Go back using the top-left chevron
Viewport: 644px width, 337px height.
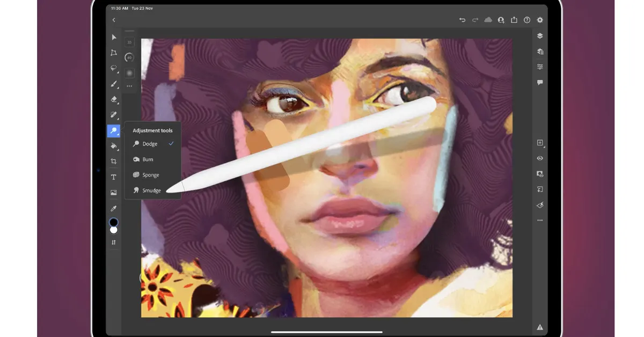pos(114,20)
